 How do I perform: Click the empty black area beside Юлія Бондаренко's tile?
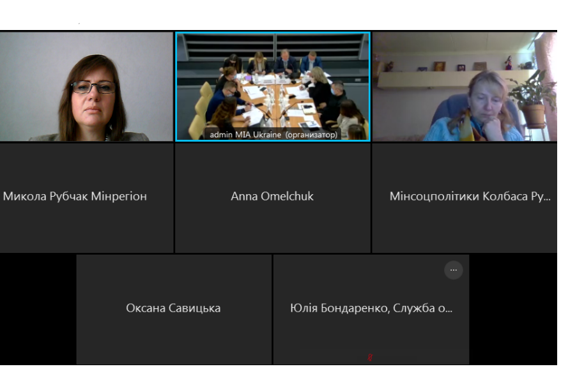click(x=513, y=310)
